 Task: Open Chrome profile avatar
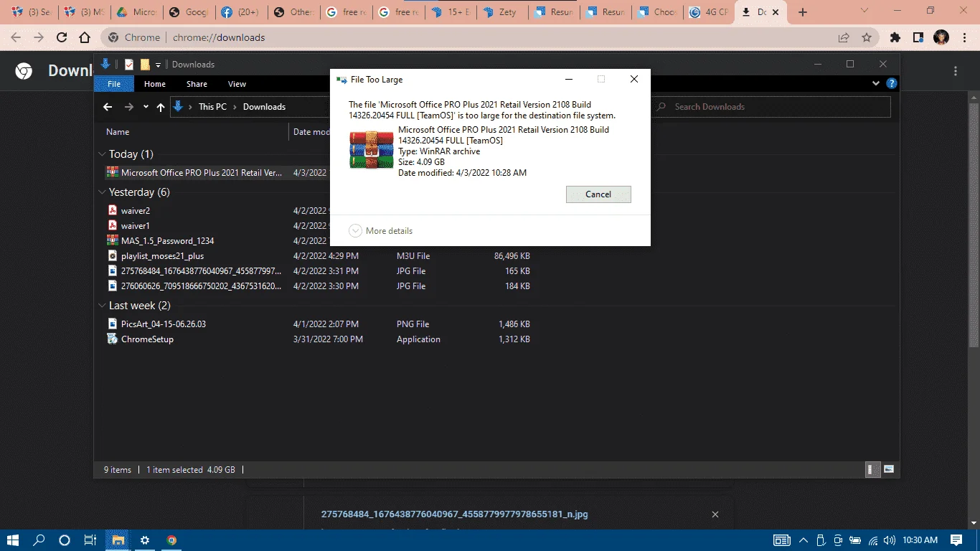[941, 37]
